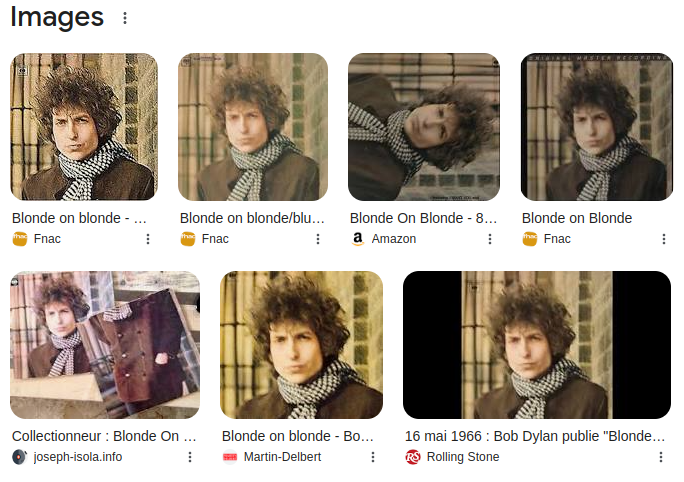684x482 pixels.
Task: Click the Amazon source name
Action: (x=393, y=239)
